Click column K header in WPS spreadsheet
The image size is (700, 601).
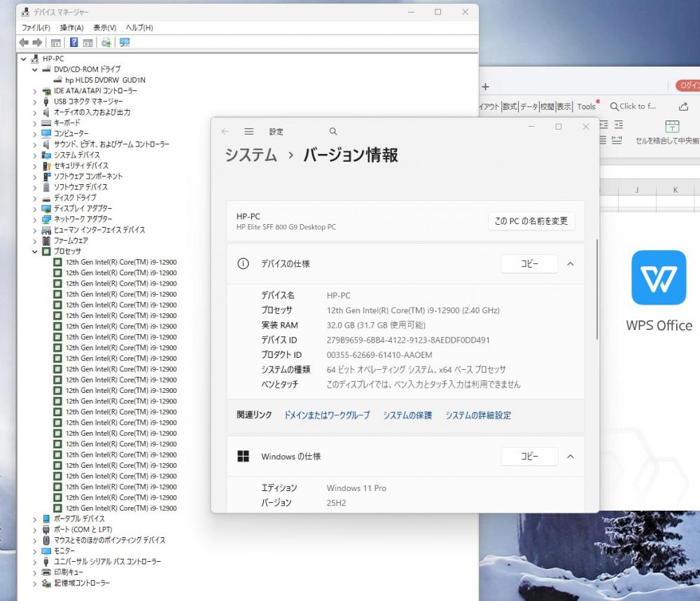click(675, 190)
